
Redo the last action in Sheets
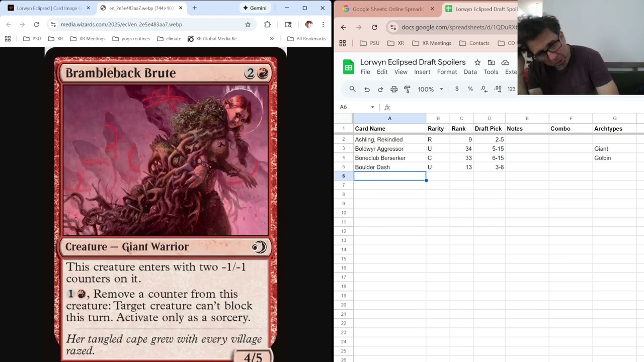pyautogui.click(x=380, y=89)
